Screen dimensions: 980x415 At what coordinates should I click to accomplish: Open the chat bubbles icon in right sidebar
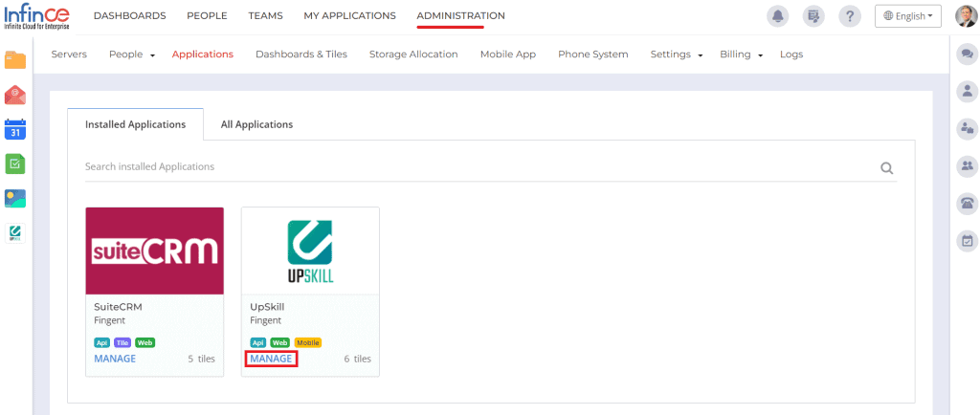point(968,55)
